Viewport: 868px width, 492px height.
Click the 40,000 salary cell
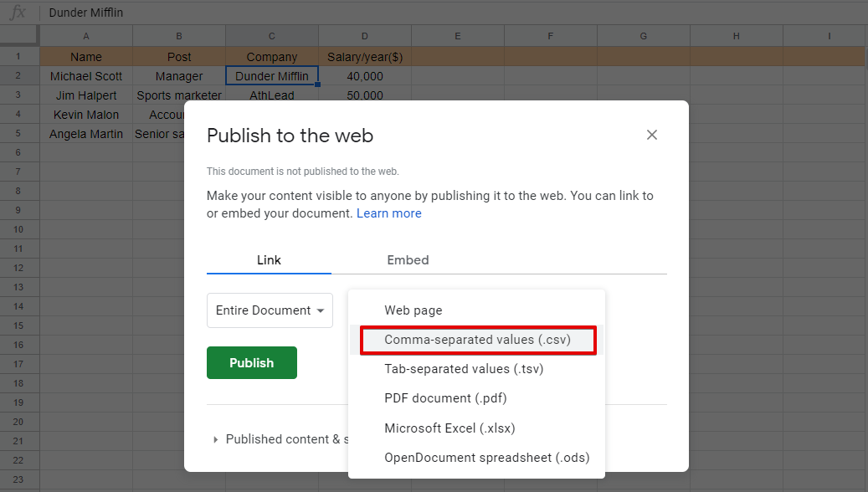[365, 76]
